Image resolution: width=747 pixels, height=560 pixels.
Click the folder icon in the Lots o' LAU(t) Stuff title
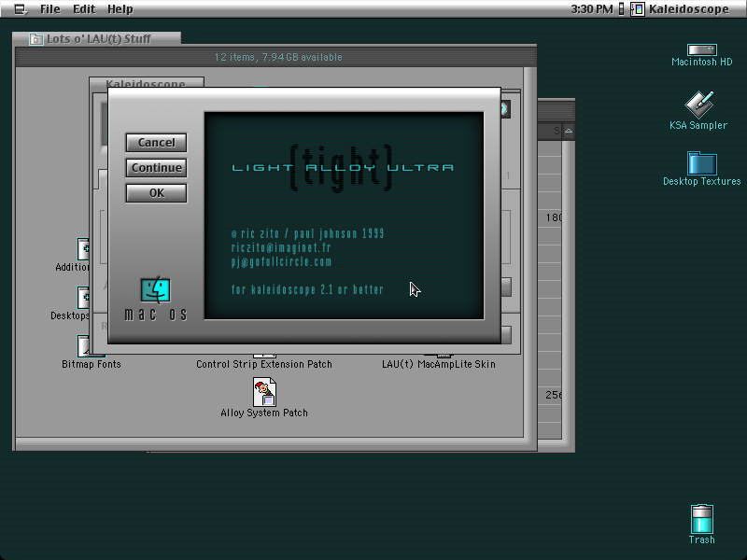[x=35, y=39]
